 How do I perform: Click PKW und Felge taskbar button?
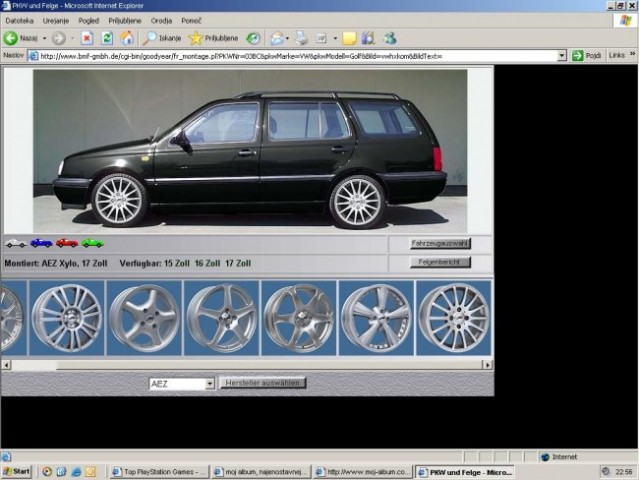[465, 472]
